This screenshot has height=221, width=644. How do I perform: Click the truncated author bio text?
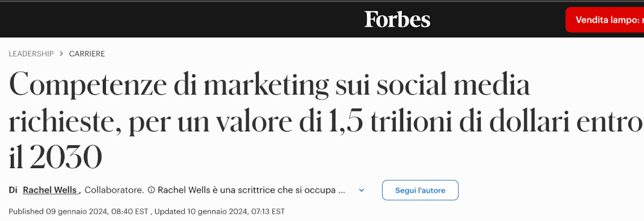[246, 190]
